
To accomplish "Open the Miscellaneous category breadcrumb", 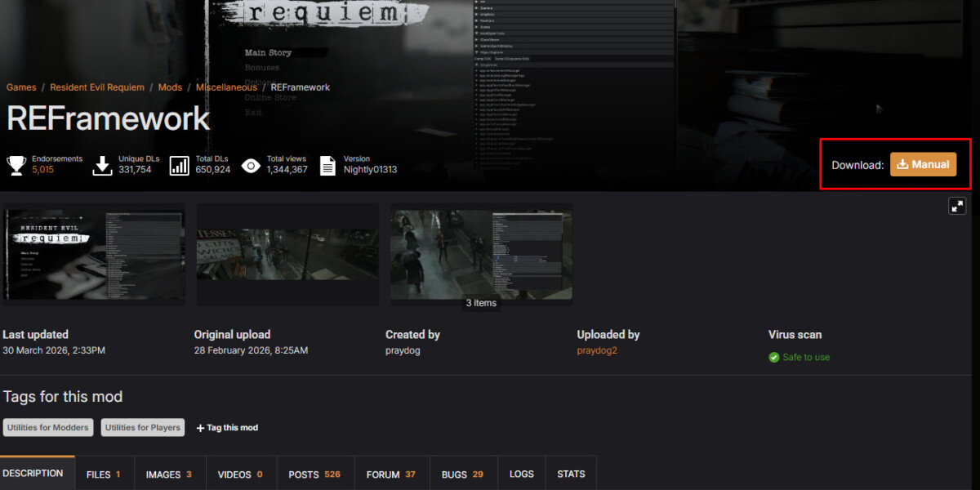I will 226,87.
